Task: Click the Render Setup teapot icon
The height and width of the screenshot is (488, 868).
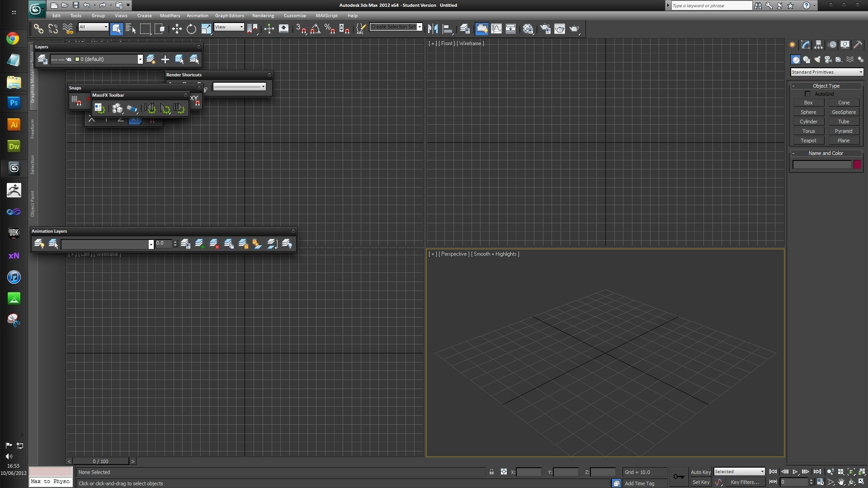Action: point(545,29)
